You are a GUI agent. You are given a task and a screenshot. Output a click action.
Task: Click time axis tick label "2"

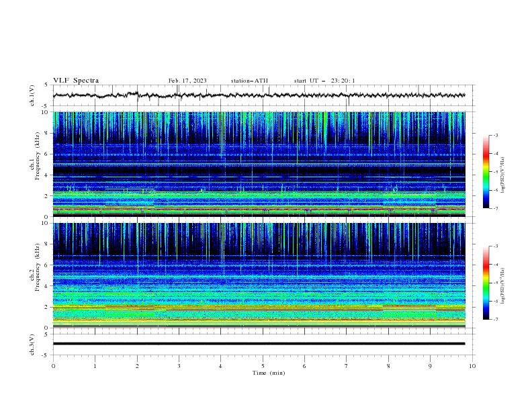[137, 366]
